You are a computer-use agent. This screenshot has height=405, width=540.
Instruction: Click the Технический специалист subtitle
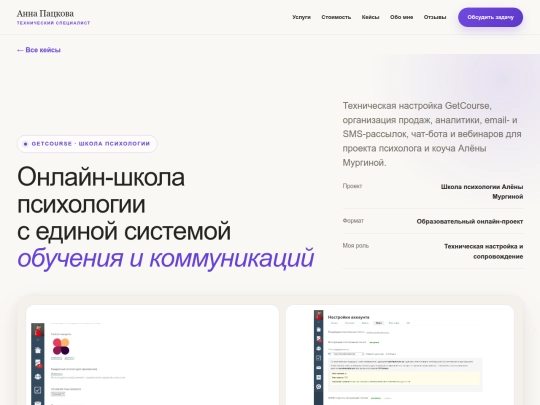[53, 23]
